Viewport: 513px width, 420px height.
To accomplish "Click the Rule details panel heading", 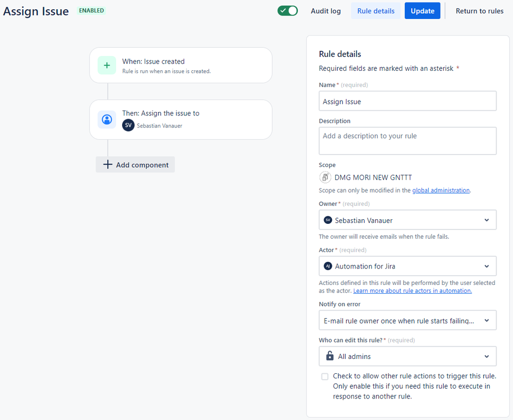I will (340, 54).
